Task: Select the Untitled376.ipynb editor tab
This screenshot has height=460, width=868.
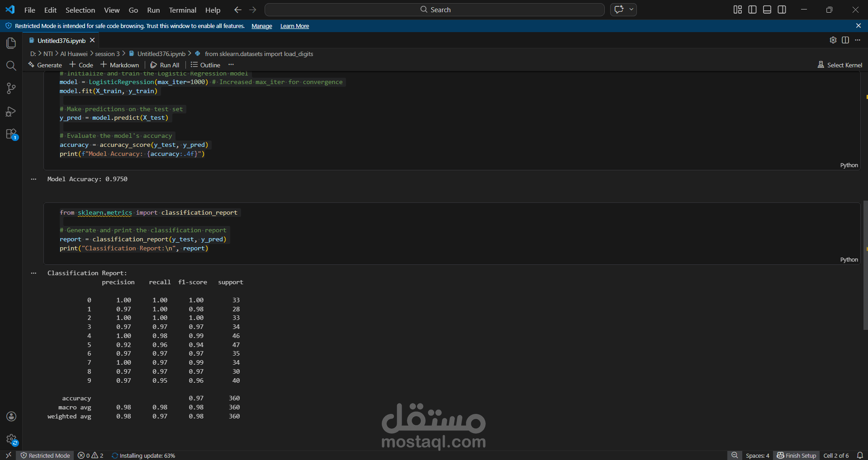Action: [x=62, y=41]
